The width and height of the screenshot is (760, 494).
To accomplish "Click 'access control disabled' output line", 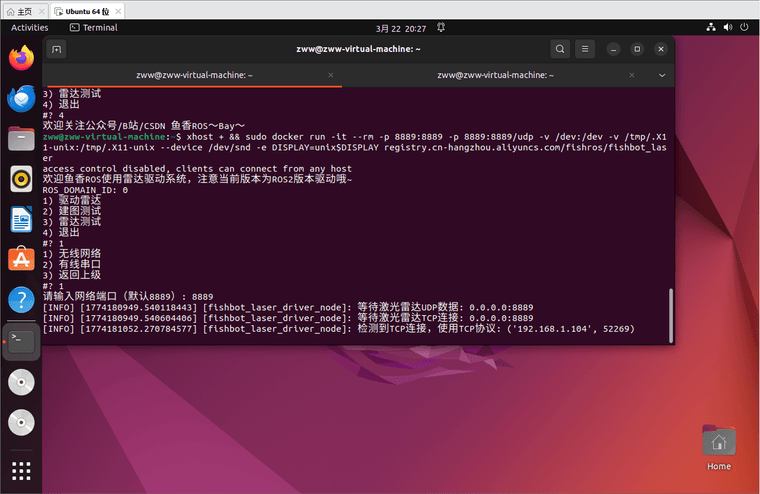I will click(x=197, y=169).
